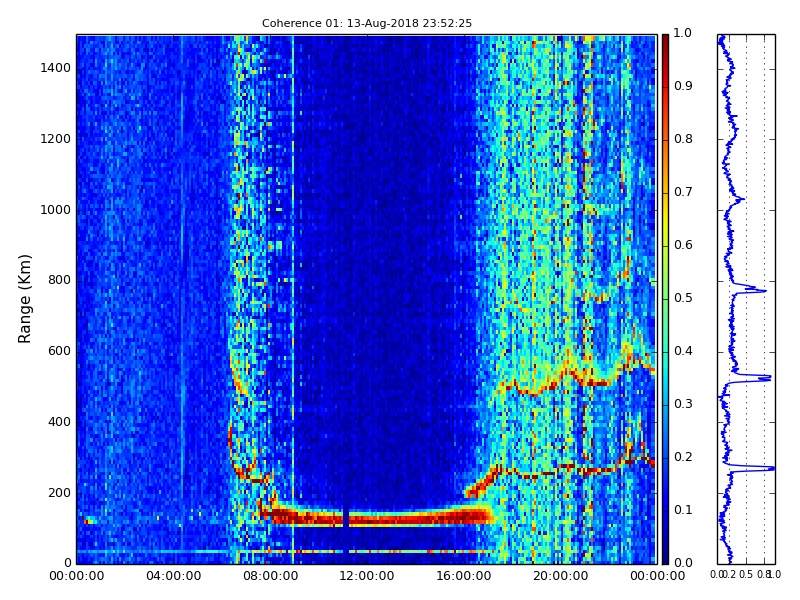Viewport: 800px width, 600px height.
Task: Click the 1400 range tick label
Action: pos(55,68)
